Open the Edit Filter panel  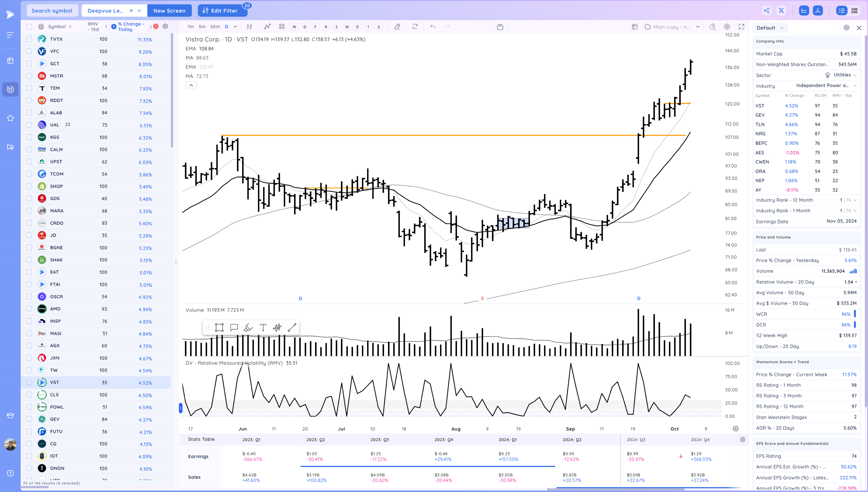click(x=222, y=10)
